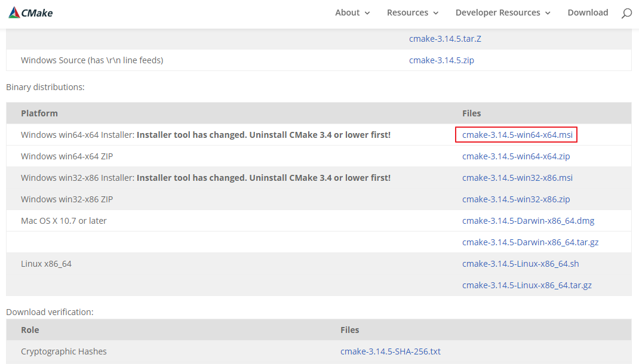Screen dimensions: 639x364
Task: Select 'Windows win32-x86 ZIP' row label
Action: point(67,199)
